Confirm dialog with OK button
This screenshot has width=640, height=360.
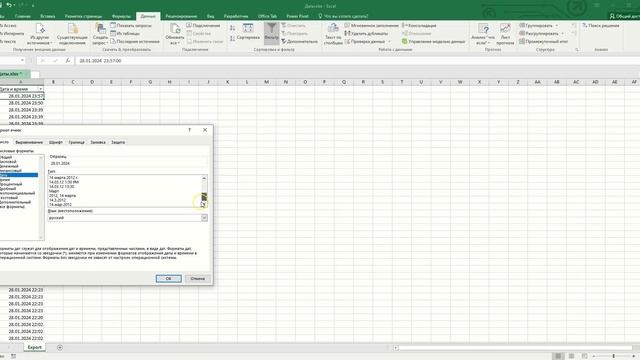pyautogui.click(x=169, y=278)
